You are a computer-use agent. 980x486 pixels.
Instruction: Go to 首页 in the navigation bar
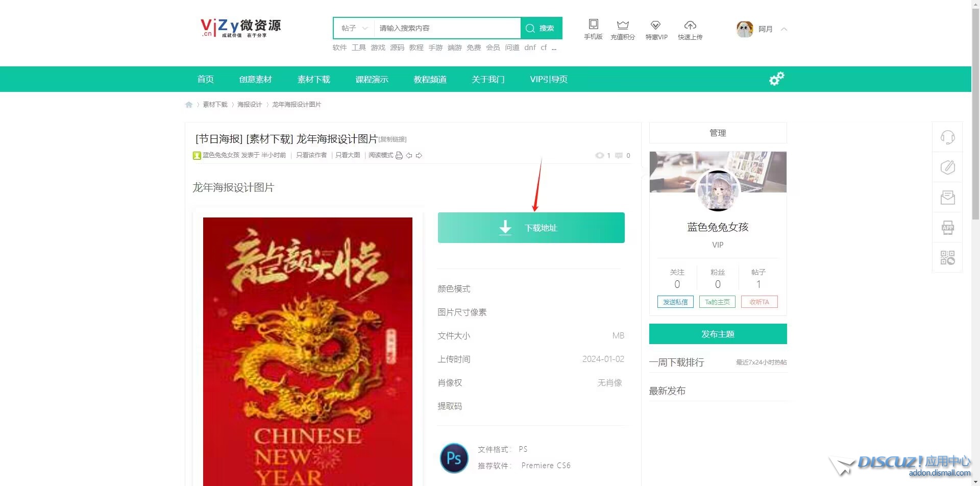tap(206, 79)
